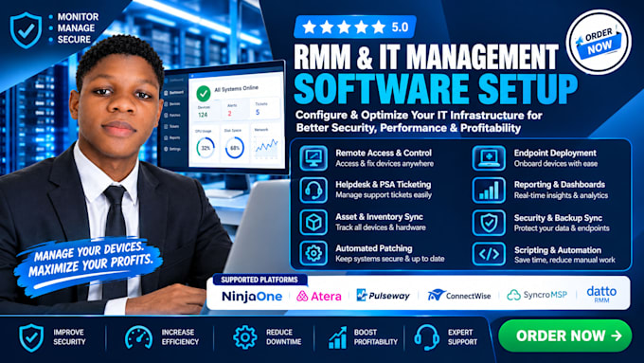Click 'Real-time insights & analytics' subtitle
This screenshot has height=363, width=644.
pyautogui.click(x=561, y=195)
